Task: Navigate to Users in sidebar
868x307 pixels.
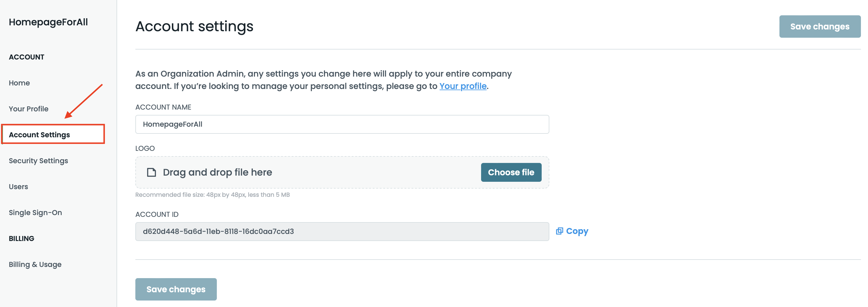Action: [x=19, y=186]
